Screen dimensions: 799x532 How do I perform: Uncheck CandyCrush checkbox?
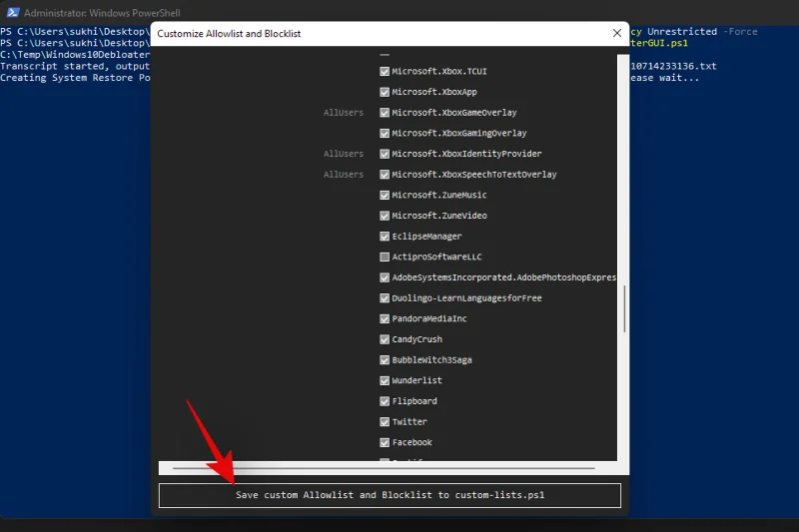(x=385, y=339)
